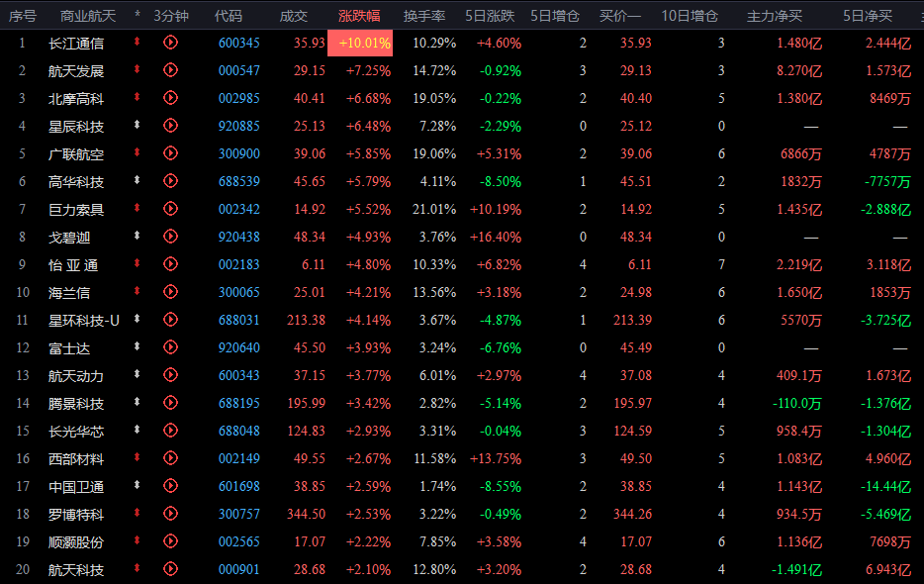Click the play icon in 航天科技 row
The image size is (924, 584).
pos(170,569)
